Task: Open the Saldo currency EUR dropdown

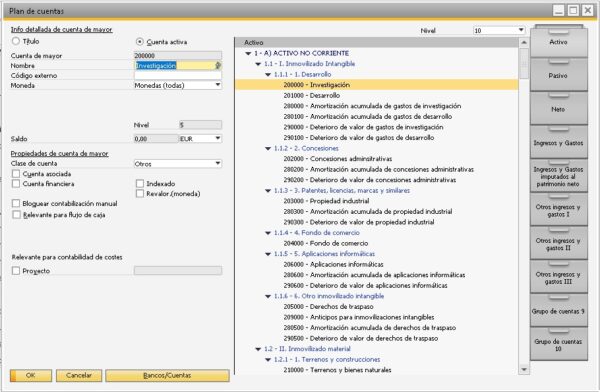Action: coord(217,139)
